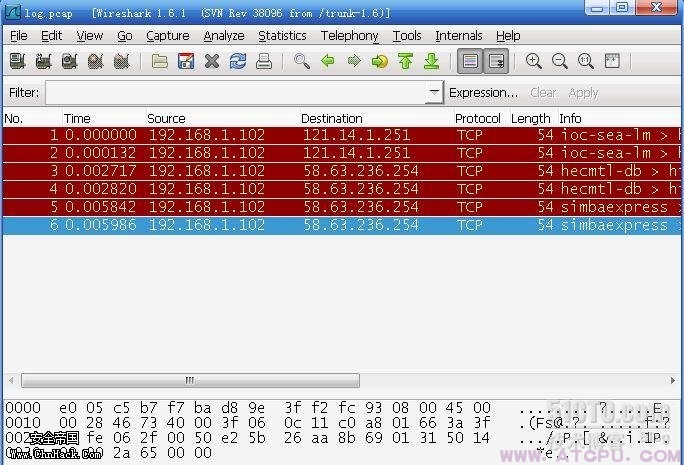The width and height of the screenshot is (684, 465).
Task: Reload this capture file icon
Action: 238,61
